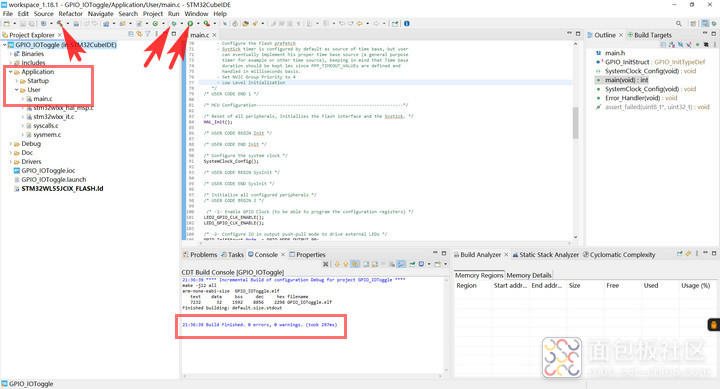Open the File menu

click(x=8, y=14)
